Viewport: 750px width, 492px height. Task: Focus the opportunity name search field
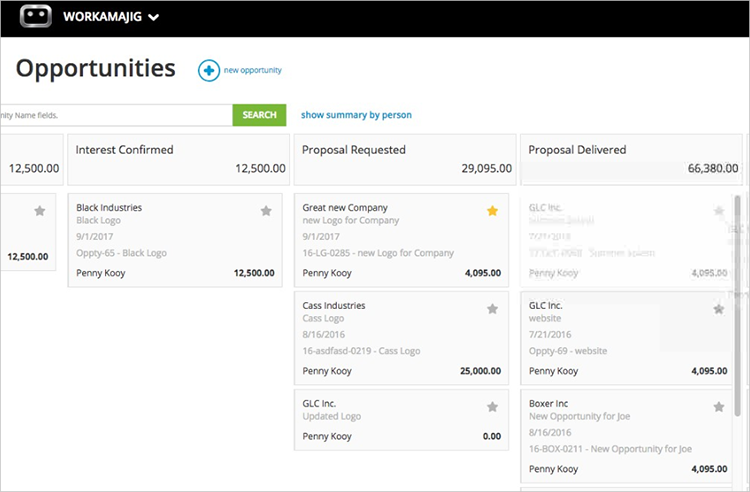pyautogui.click(x=116, y=115)
